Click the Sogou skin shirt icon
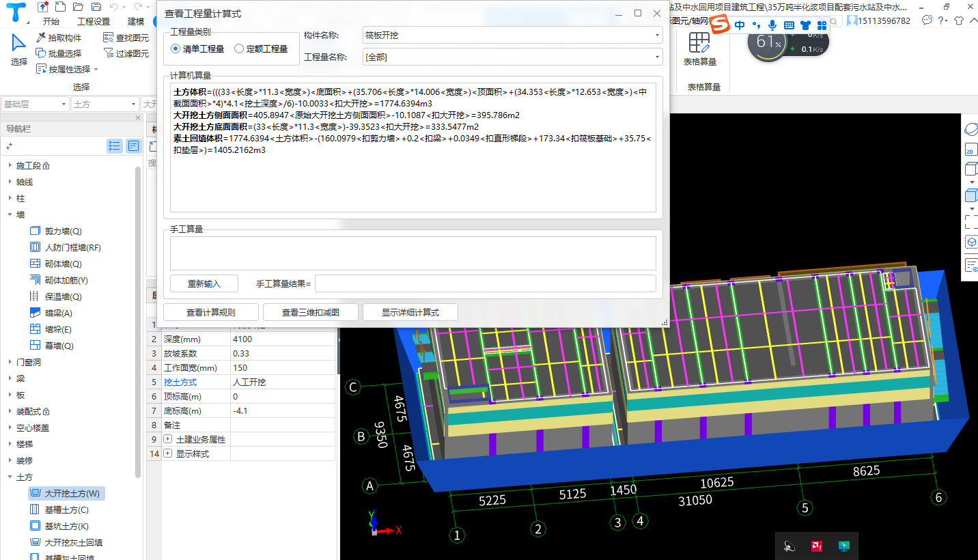The image size is (978, 560). [805, 25]
